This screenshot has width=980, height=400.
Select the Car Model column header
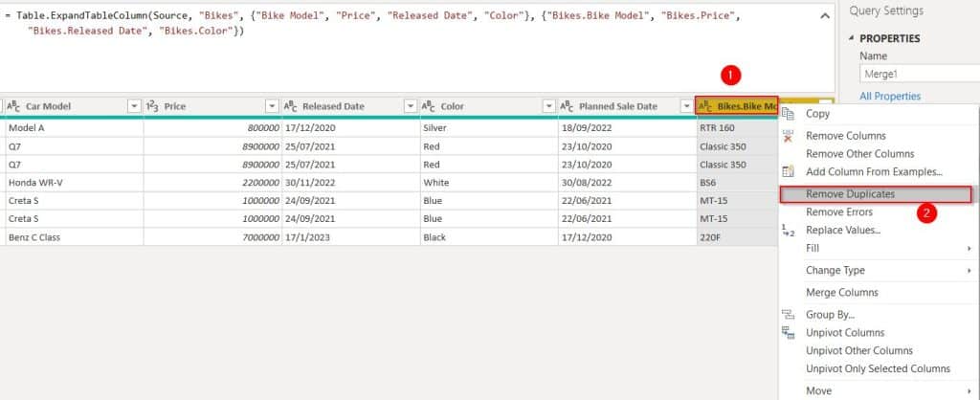tap(74, 106)
